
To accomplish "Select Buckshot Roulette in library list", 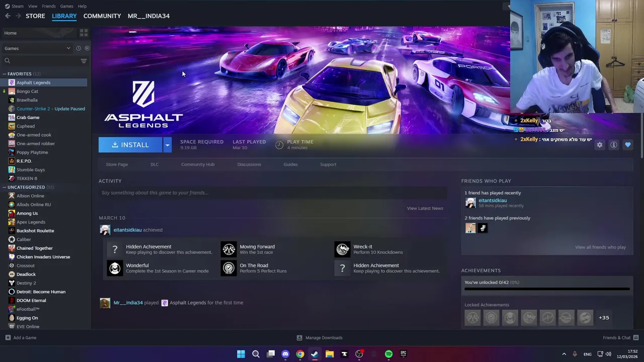I will coord(35,231).
